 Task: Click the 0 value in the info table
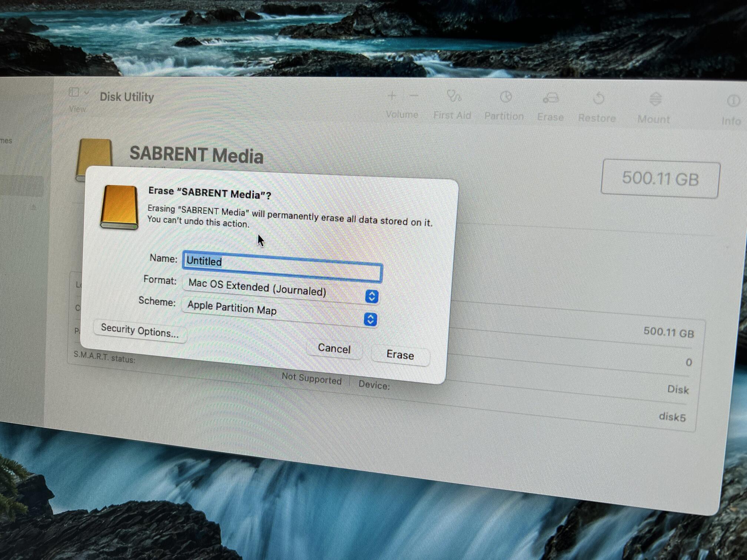point(688,362)
